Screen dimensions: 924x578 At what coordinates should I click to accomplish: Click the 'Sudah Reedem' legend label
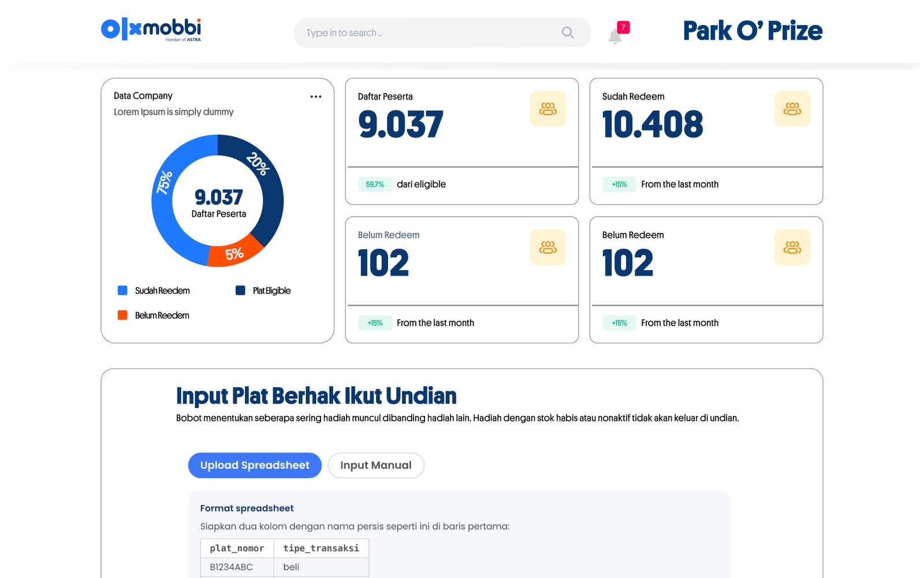click(x=162, y=291)
